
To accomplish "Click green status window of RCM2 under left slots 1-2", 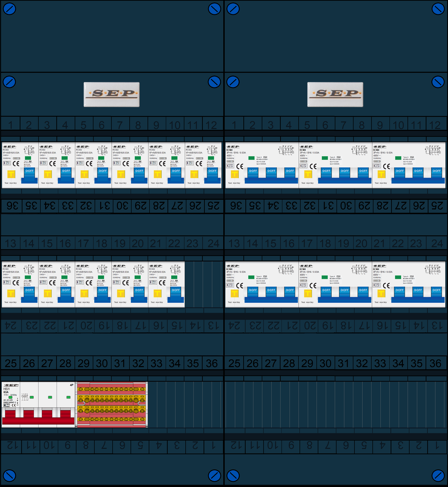I will 28,158.
